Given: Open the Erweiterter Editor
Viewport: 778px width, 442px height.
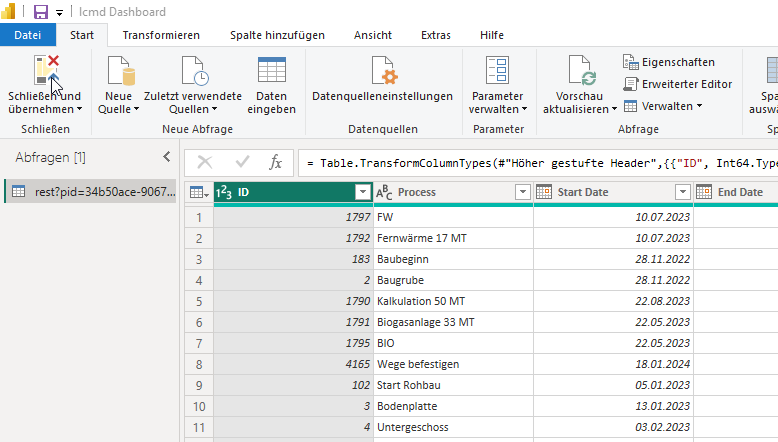Looking at the screenshot, I should click(677, 84).
